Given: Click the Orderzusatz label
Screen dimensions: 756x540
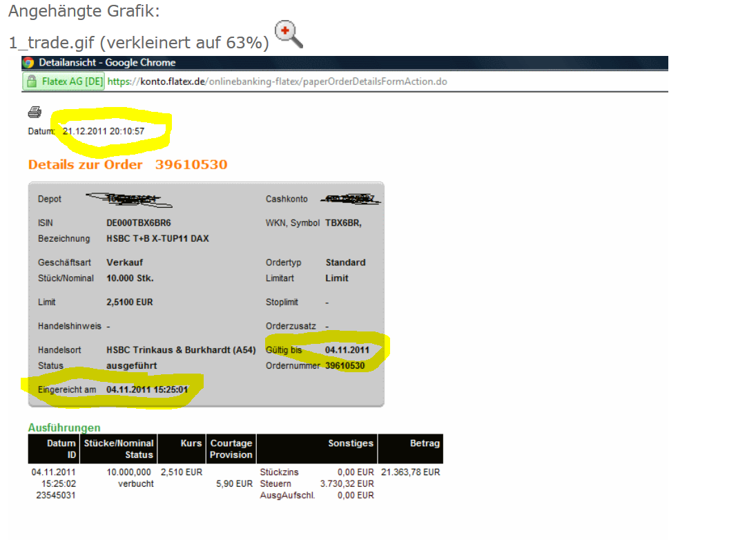Looking at the screenshot, I should coord(291,327).
